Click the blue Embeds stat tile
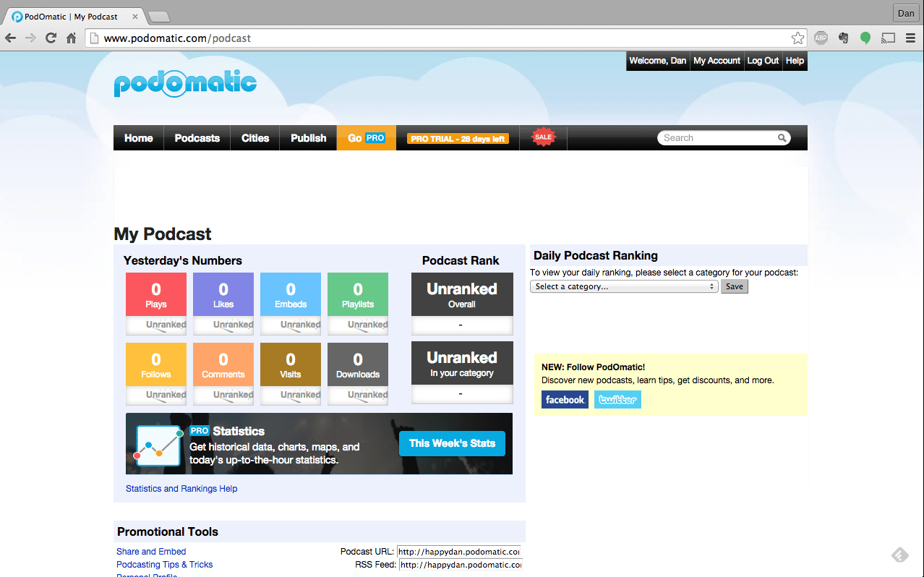This screenshot has height=577, width=924. pyautogui.click(x=291, y=294)
